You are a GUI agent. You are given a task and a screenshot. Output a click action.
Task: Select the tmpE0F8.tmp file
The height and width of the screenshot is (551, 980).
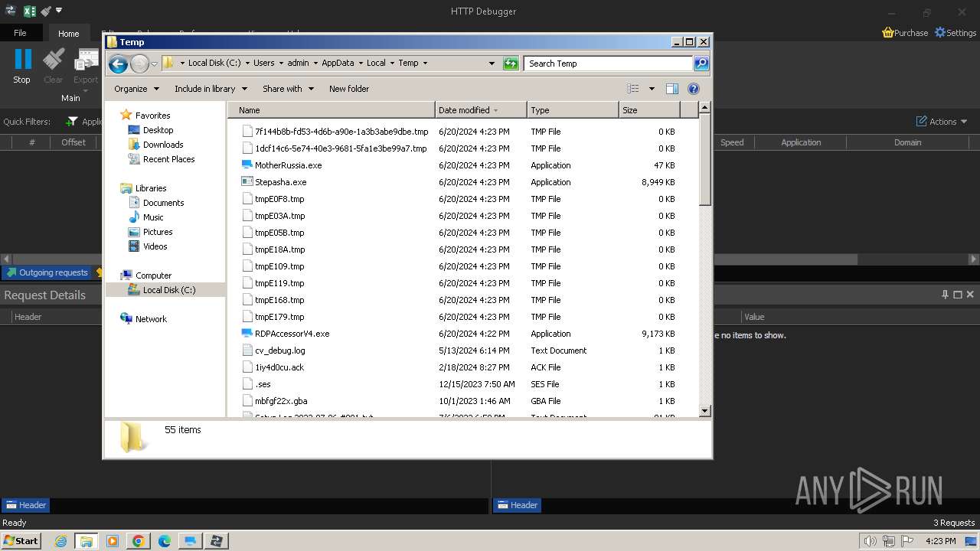pos(279,199)
